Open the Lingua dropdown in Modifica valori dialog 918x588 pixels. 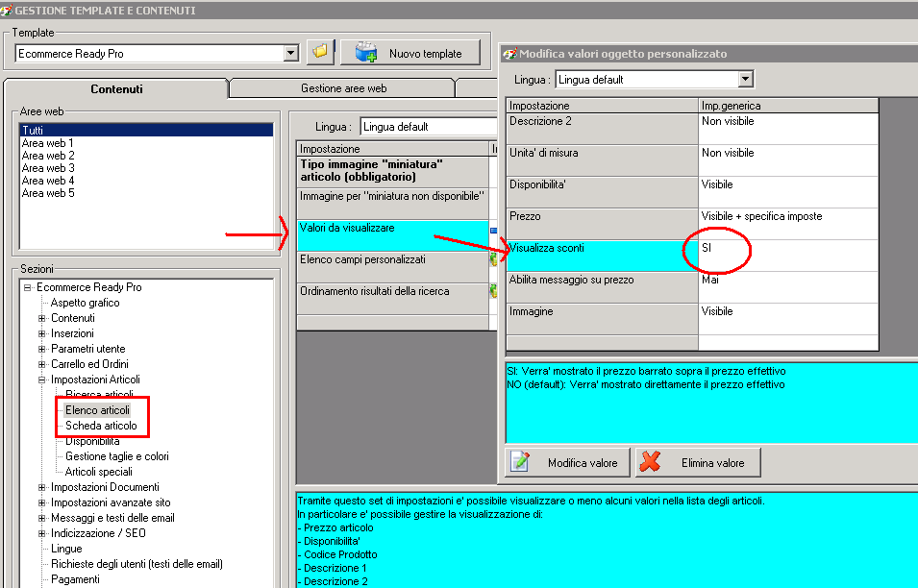[x=745, y=79]
